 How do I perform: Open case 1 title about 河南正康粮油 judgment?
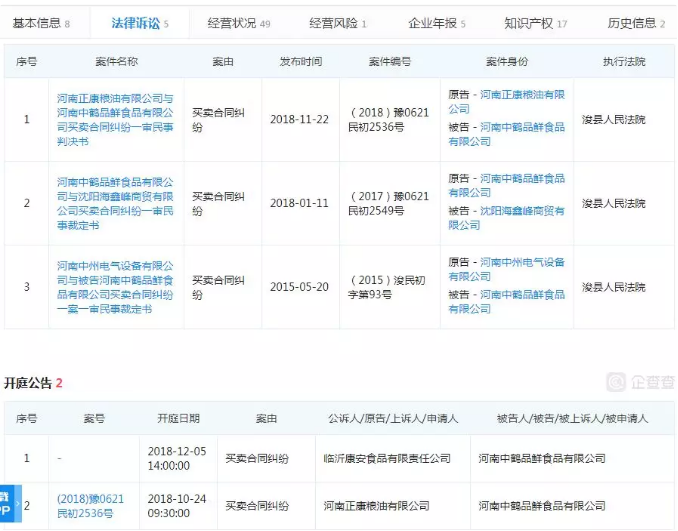pyautogui.click(x=115, y=119)
